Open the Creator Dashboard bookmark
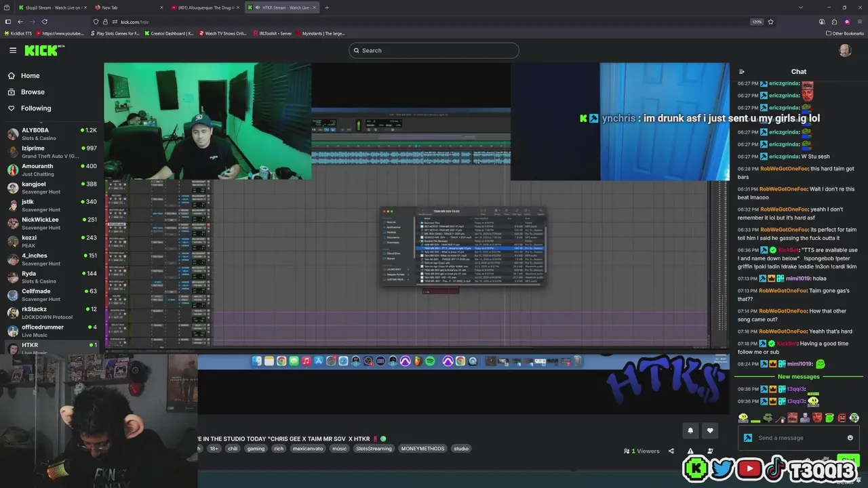Screen dimensions: 868x488 (x=169, y=33)
